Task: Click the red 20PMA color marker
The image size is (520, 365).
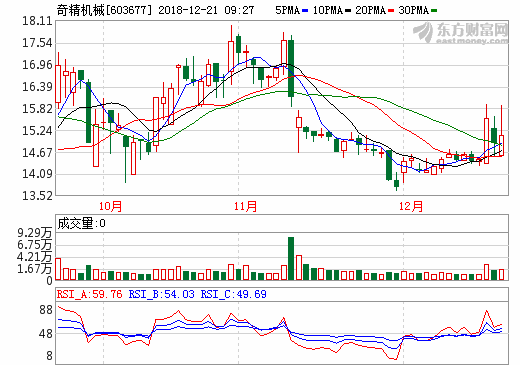Action: coord(391,11)
